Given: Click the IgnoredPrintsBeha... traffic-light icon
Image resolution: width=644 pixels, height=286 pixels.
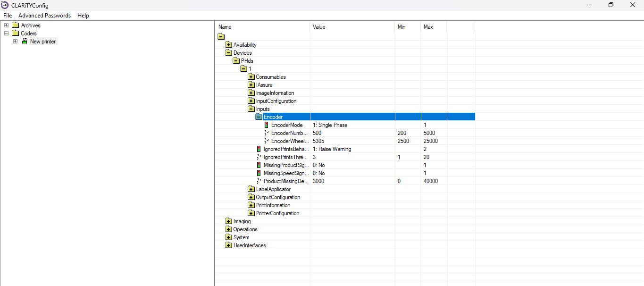Looking at the screenshot, I should pyautogui.click(x=259, y=149).
